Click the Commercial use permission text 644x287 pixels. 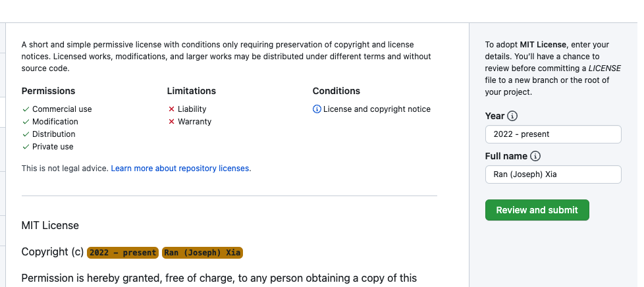(62, 109)
